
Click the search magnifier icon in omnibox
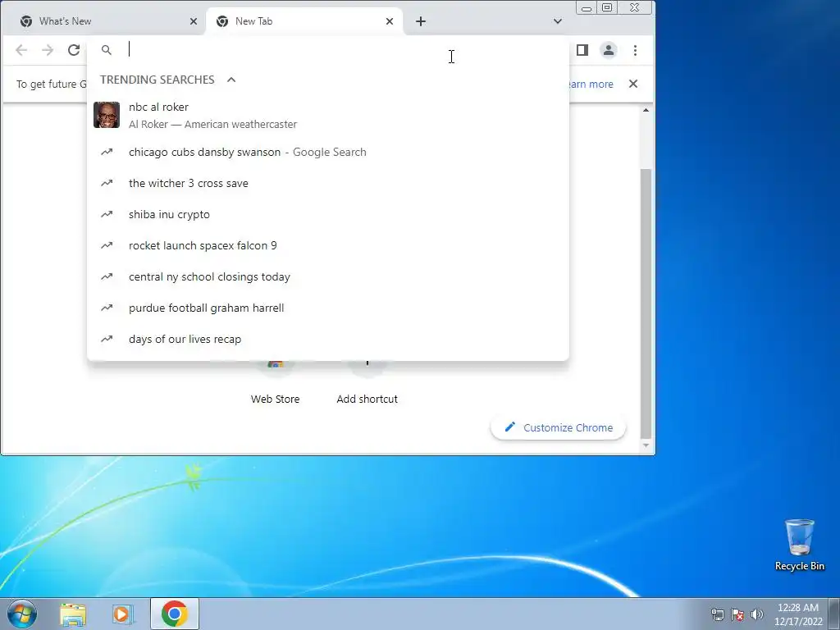pos(107,50)
